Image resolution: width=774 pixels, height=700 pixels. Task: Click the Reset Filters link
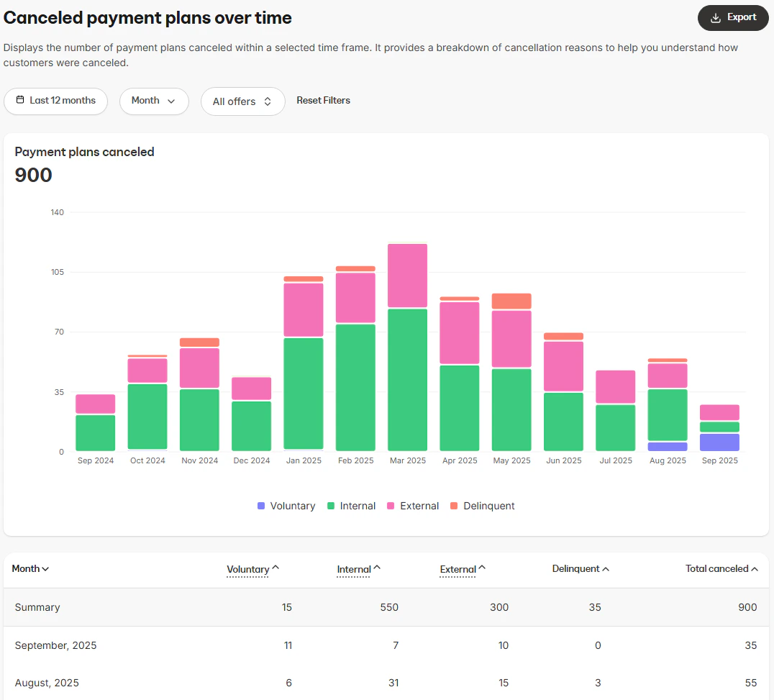tap(323, 100)
